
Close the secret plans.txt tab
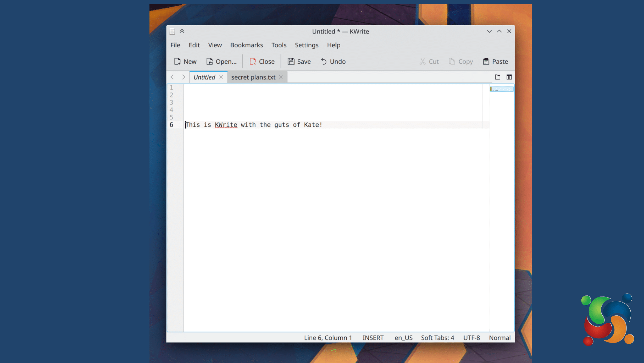281,77
